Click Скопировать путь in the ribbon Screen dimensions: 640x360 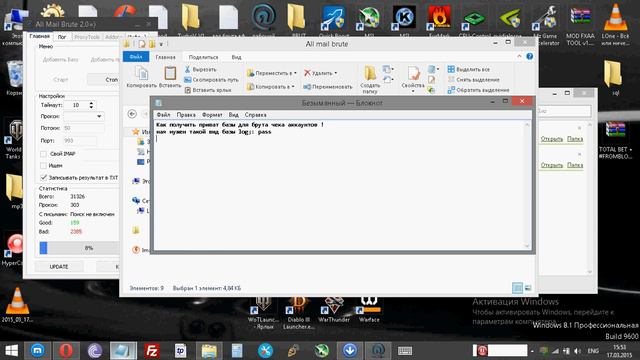click(x=211, y=80)
